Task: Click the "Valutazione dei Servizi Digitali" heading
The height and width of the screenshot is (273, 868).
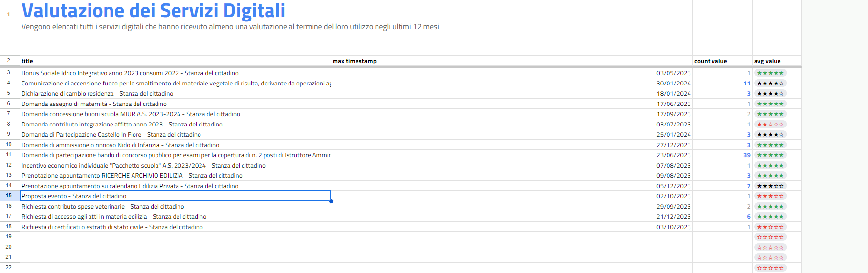Action: [x=154, y=11]
